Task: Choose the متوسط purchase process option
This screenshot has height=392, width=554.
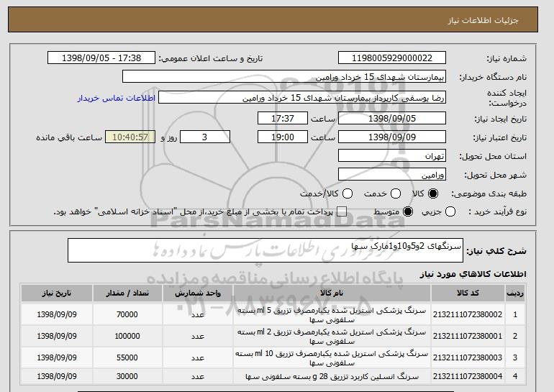Action: tap(408, 212)
